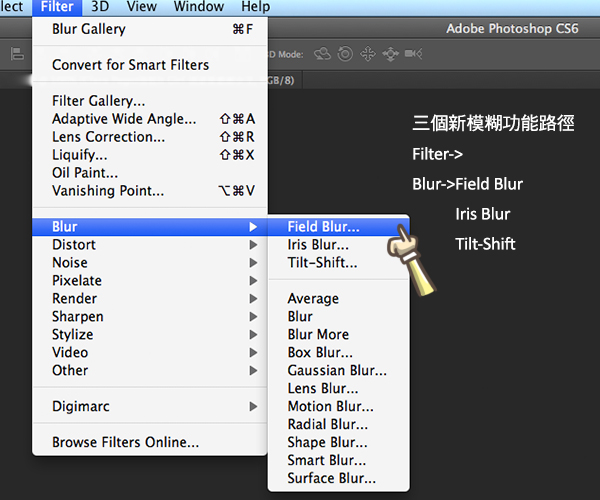Select Field Blur... in Blur submenu
Image resolution: width=600 pixels, height=500 pixels.
coord(339,227)
